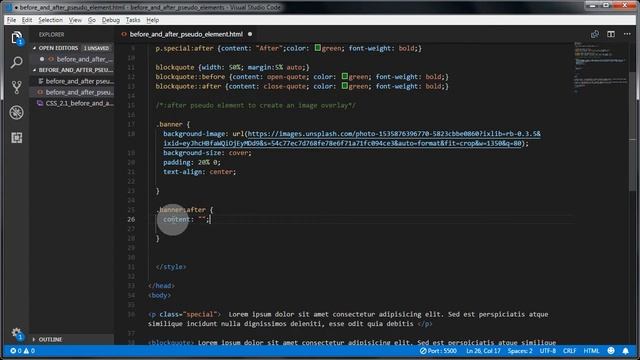Click the green swatch on p.special:after line

click(318, 48)
